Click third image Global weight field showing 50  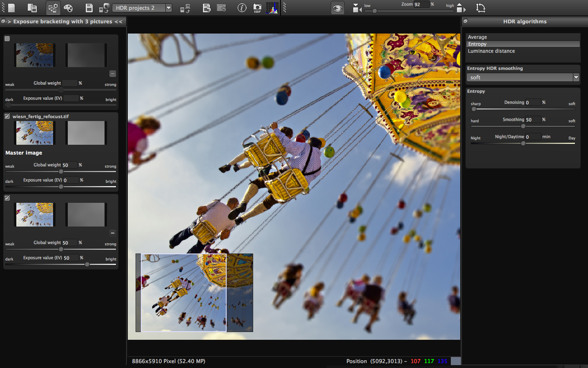(69, 242)
